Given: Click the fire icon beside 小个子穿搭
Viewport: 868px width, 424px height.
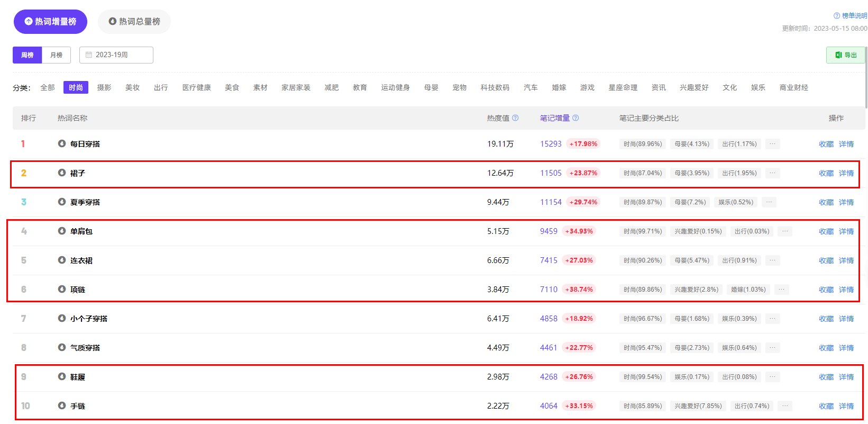Looking at the screenshot, I should (62, 318).
